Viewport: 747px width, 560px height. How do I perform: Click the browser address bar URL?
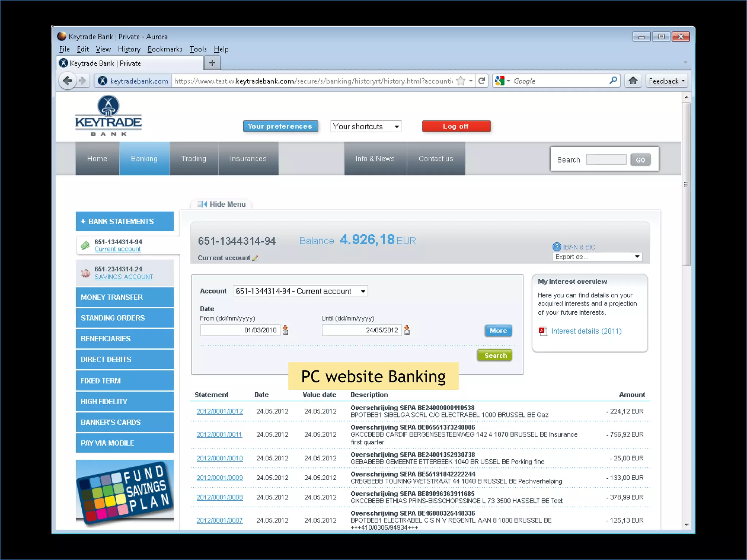(313, 81)
